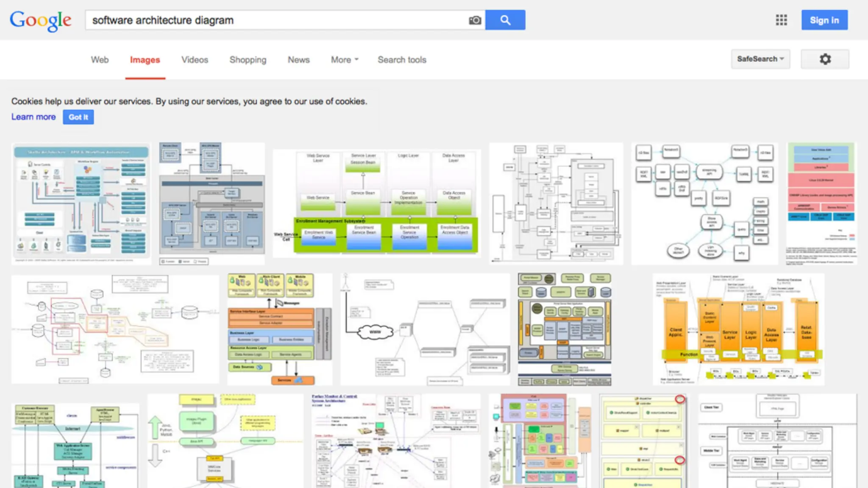Click the search query input field
This screenshot has width=868, height=488.
pyautogui.click(x=275, y=20)
